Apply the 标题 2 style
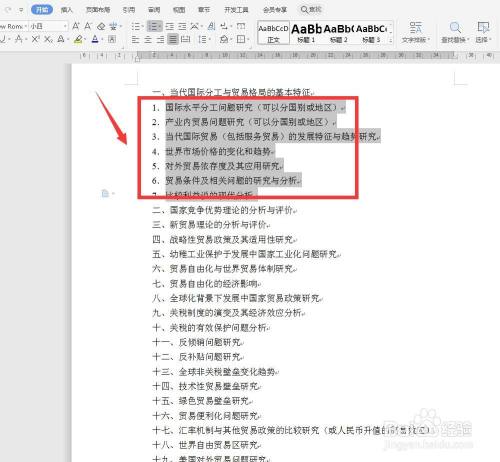Image resolution: width=500 pixels, height=462 pixels. (338, 33)
